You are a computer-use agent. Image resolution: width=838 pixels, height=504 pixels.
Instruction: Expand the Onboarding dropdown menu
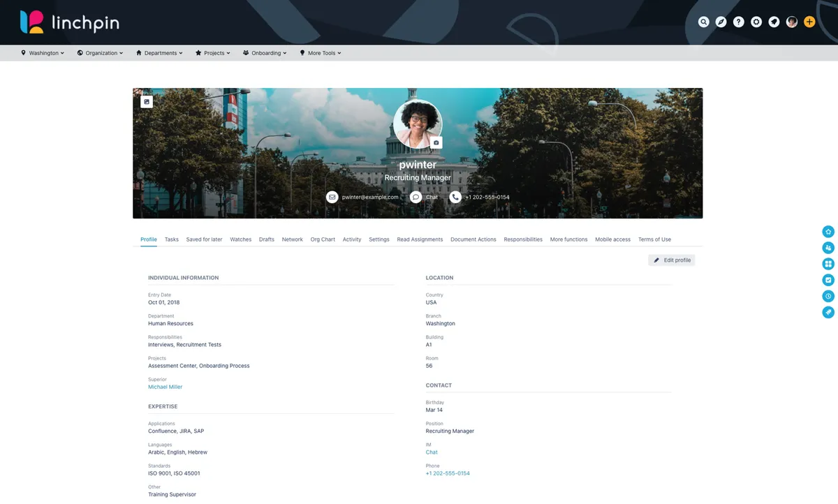pyautogui.click(x=265, y=53)
